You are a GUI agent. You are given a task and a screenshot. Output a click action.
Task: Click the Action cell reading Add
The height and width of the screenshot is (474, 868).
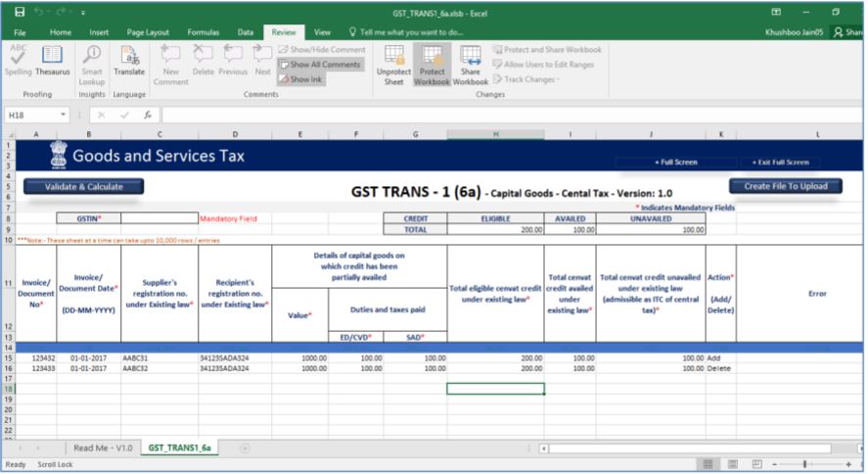[721, 358]
